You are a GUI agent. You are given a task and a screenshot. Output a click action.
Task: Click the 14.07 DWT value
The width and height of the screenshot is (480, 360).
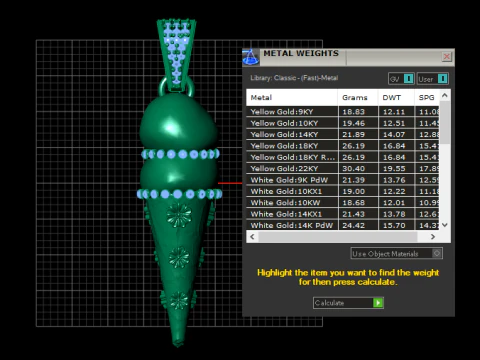click(x=394, y=135)
